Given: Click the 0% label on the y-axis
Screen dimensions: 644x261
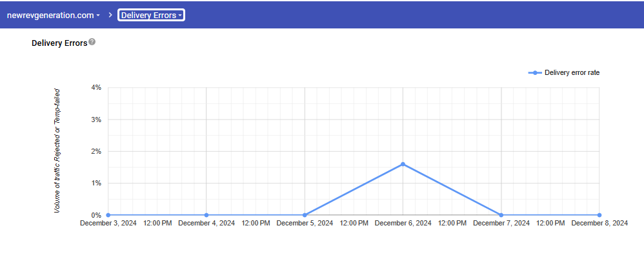Looking at the screenshot, I should point(96,215).
